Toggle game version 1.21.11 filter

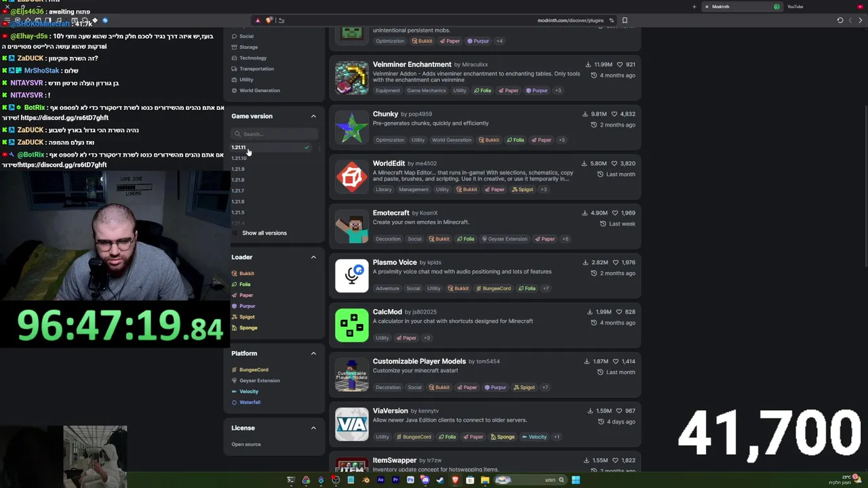[x=271, y=147]
